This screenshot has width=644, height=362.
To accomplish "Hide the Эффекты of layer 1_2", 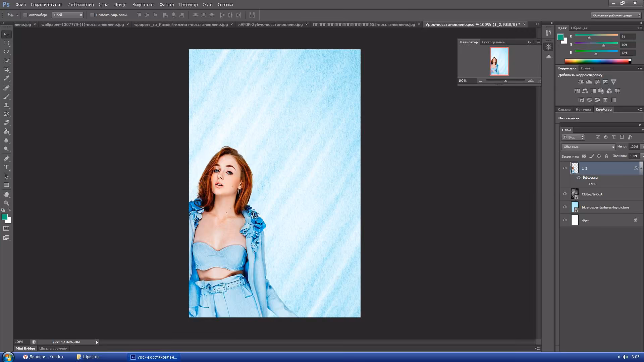I will pos(579,178).
